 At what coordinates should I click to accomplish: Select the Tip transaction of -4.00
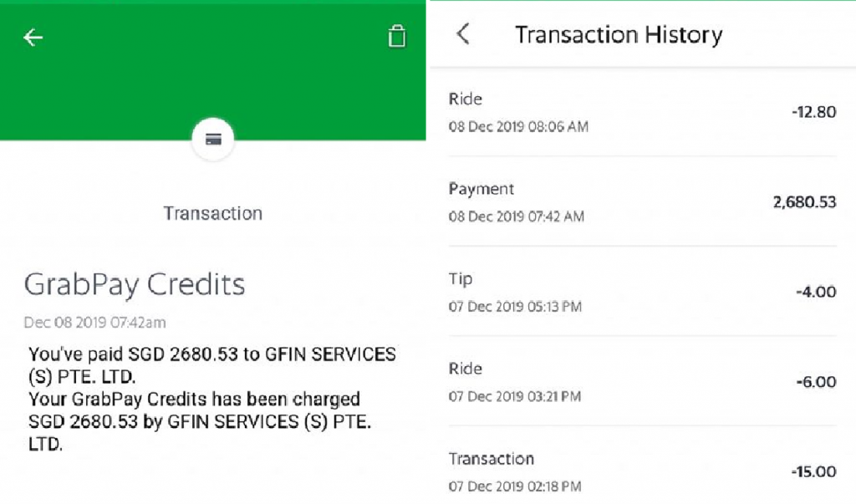[643, 292]
